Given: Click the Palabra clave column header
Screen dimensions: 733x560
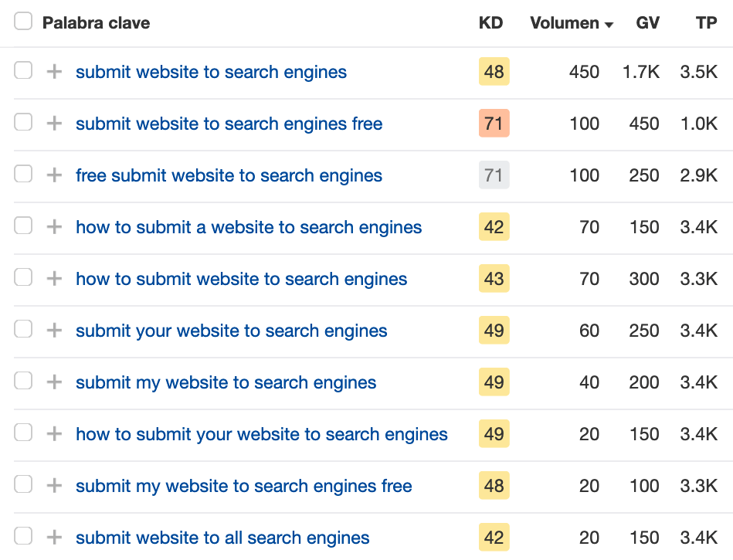Looking at the screenshot, I should tap(96, 23).
